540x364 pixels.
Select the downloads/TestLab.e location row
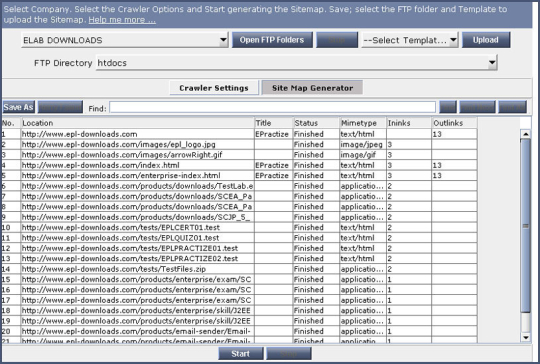tap(137, 186)
